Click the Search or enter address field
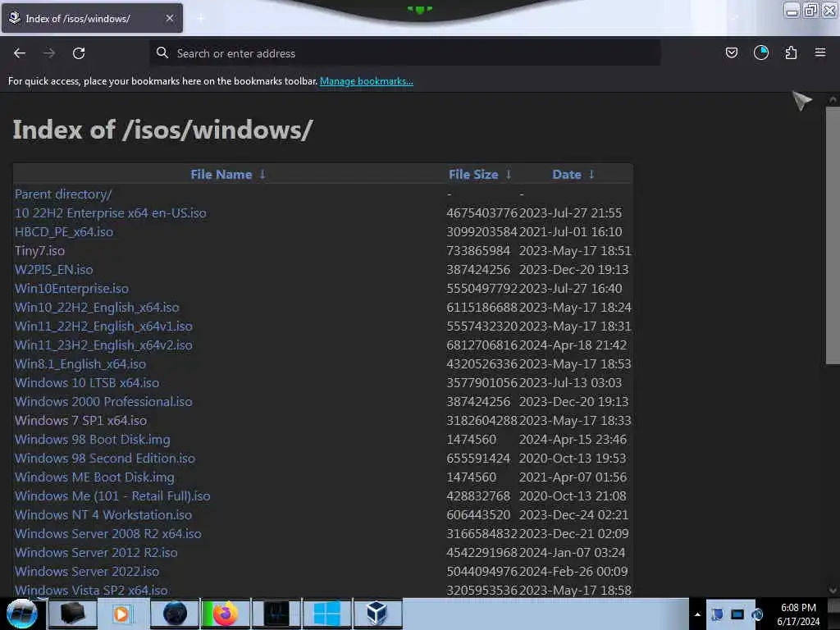Screen dimensions: 840x630 (405, 53)
